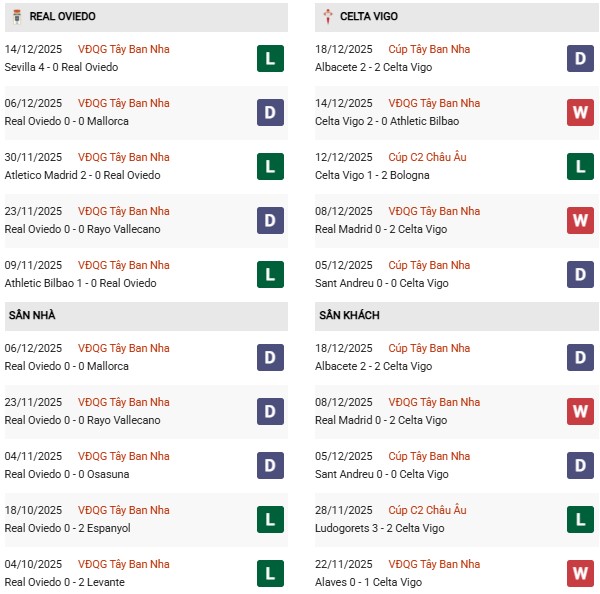Click the D badge for Real Oviedo 0-0 Osasuna
Screen dimensions: 600x594
[269, 466]
